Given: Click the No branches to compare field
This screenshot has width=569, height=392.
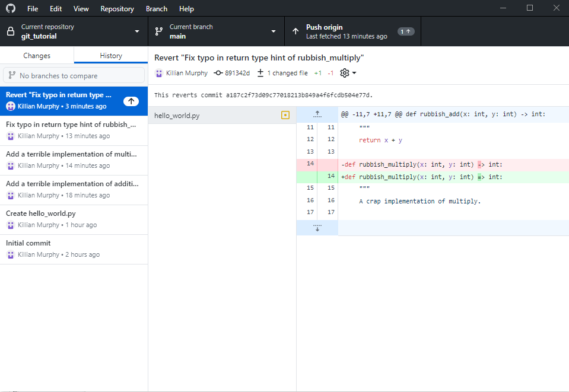Looking at the screenshot, I should [x=74, y=75].
